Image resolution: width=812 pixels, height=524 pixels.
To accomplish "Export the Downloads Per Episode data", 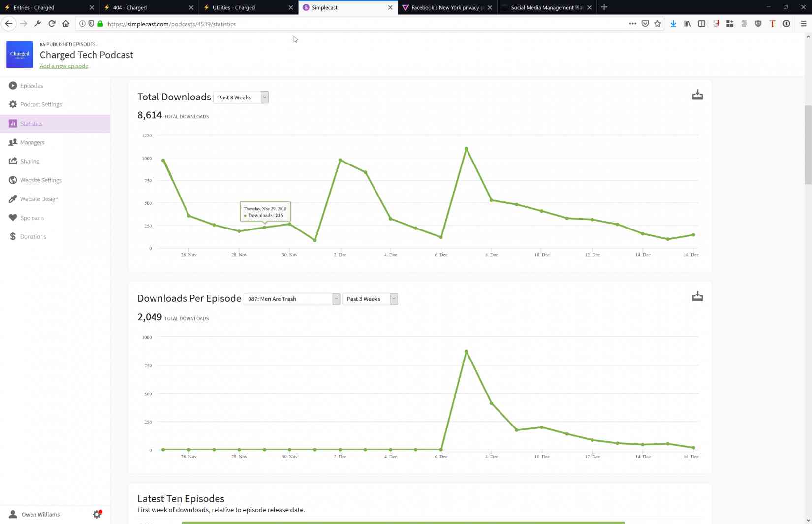I will [697, 296].
